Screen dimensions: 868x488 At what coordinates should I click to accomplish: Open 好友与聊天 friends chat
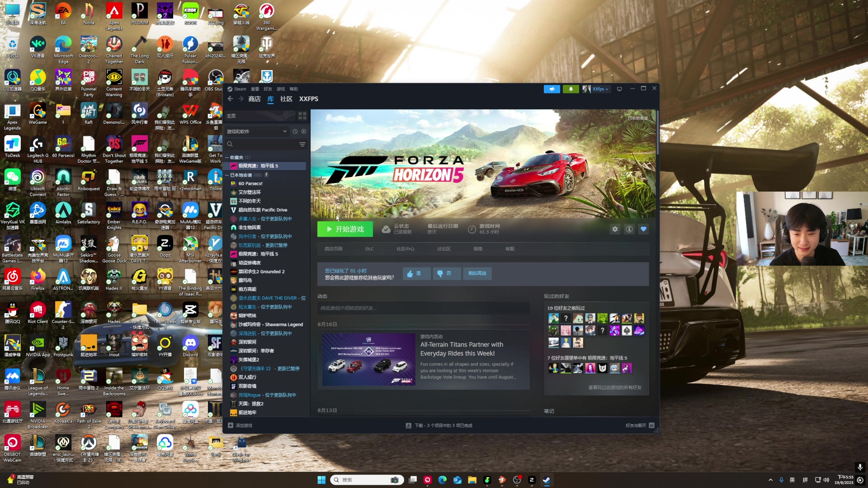pos(640,426)
